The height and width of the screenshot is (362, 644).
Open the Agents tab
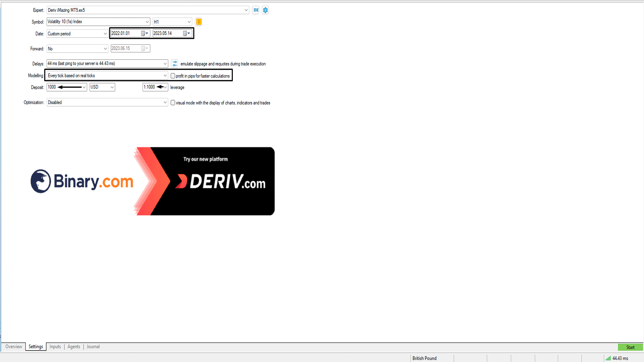(x=74, y=347)
